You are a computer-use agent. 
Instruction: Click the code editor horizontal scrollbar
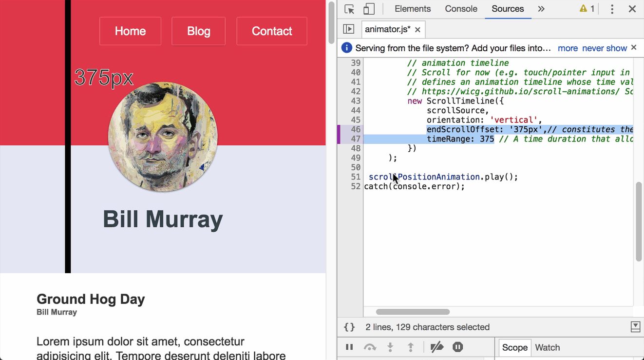(x=413, y=312)
